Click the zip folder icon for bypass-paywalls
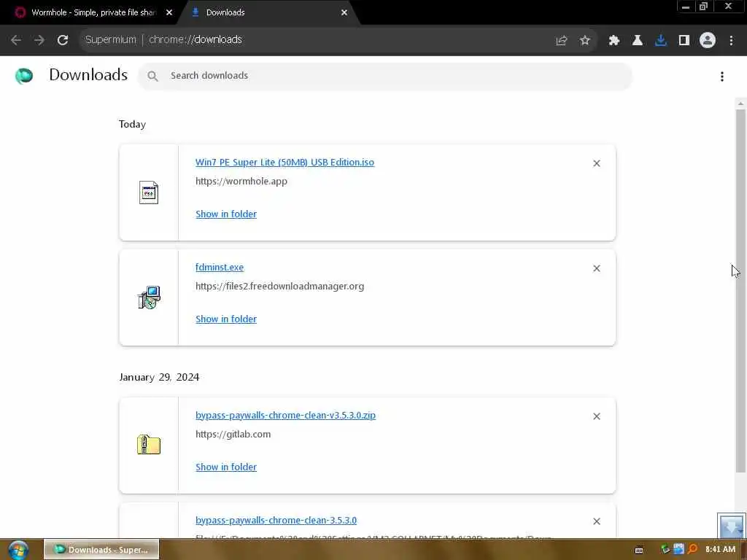The image size is (747, 560). pyautogui.click(x=149, y=445)
